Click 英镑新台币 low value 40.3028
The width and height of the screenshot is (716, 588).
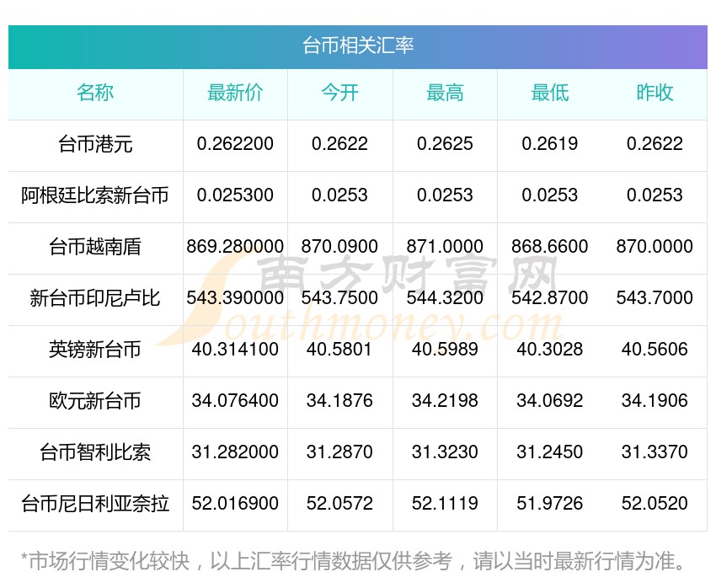click(x=550, y=350)
